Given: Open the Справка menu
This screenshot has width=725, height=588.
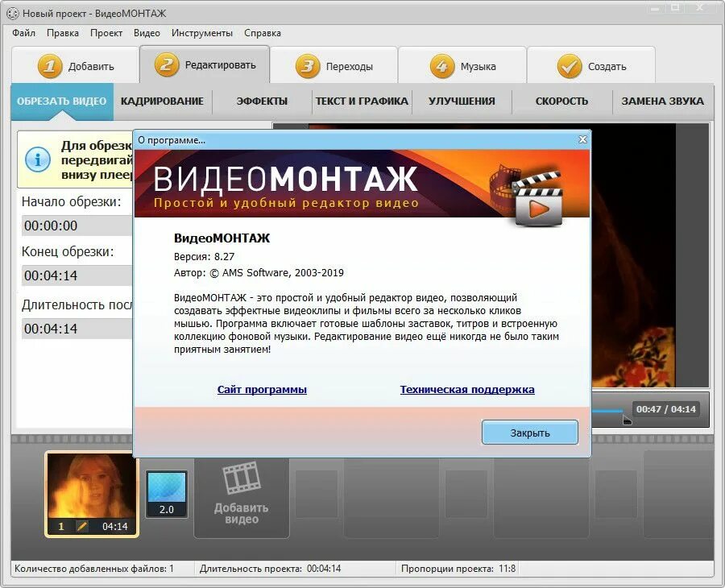Looking at the screenshot, I should (262, 33).
